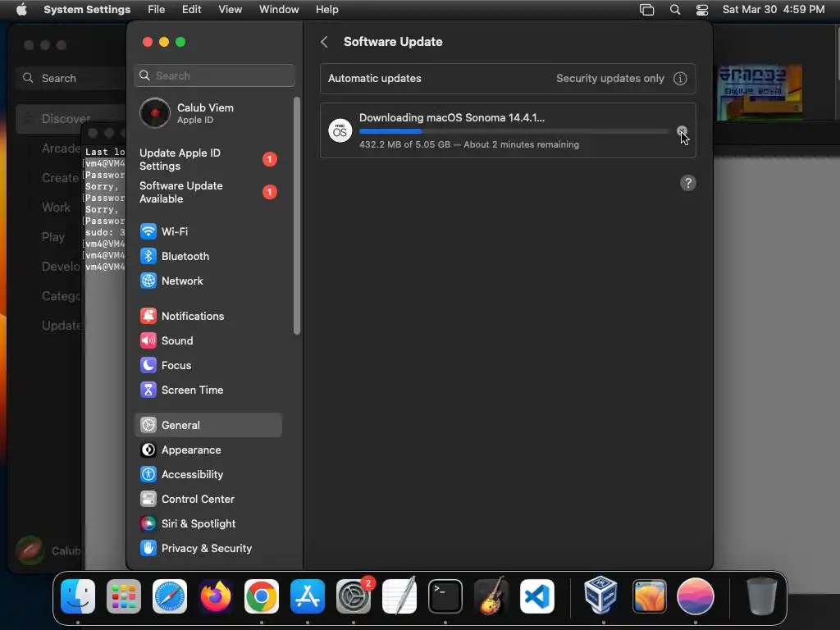Screen dimensions: 840x630
Task: Open Automatic updates info button
Action: 680,78
